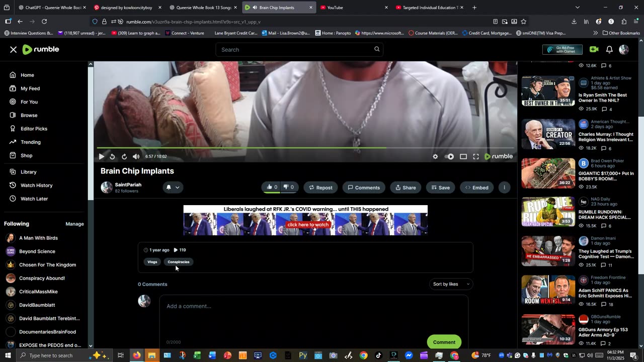Toggle autoplay switch in video player
Screen dimensions: 644x362
[x=449, y=156]
